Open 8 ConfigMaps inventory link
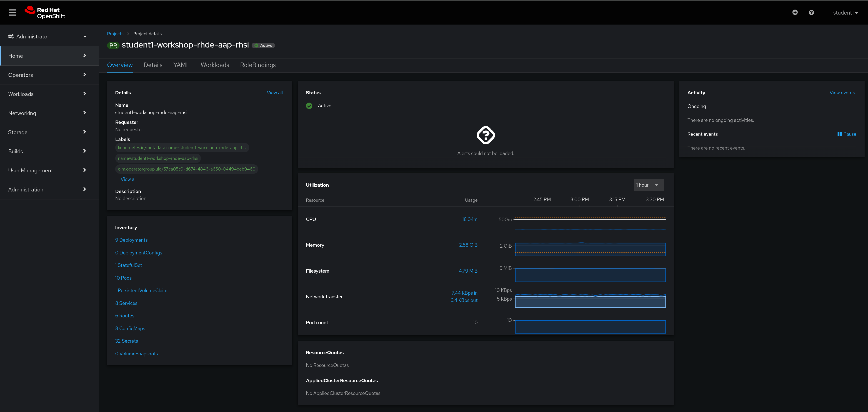 point(130,329)
